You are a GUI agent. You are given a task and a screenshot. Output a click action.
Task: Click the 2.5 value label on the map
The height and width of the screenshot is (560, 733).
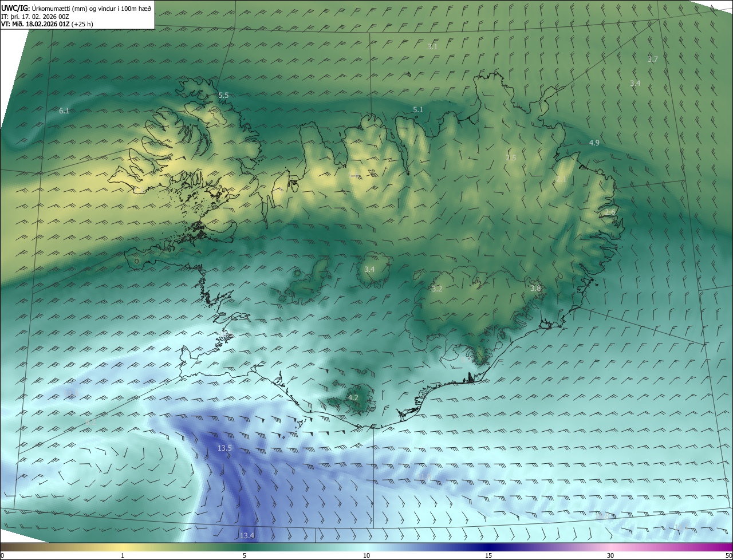click(x=511, y=157)
